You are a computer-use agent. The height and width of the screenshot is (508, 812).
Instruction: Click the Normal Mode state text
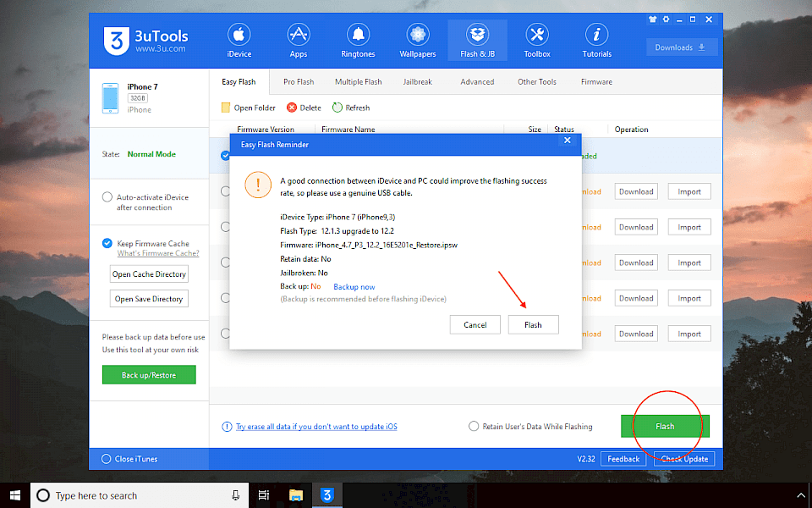pyautogui.click(x=151, y=154)
